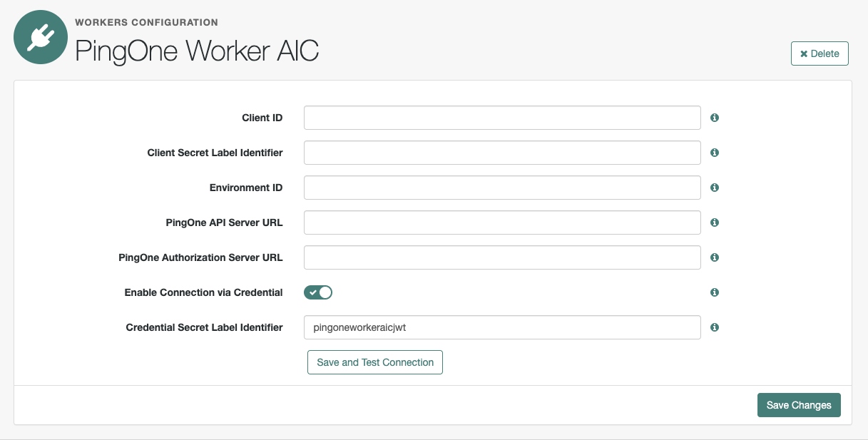Click the info icon next to Client ID
This screenshot has width=868, height=440.
click(x=714, y=118)
